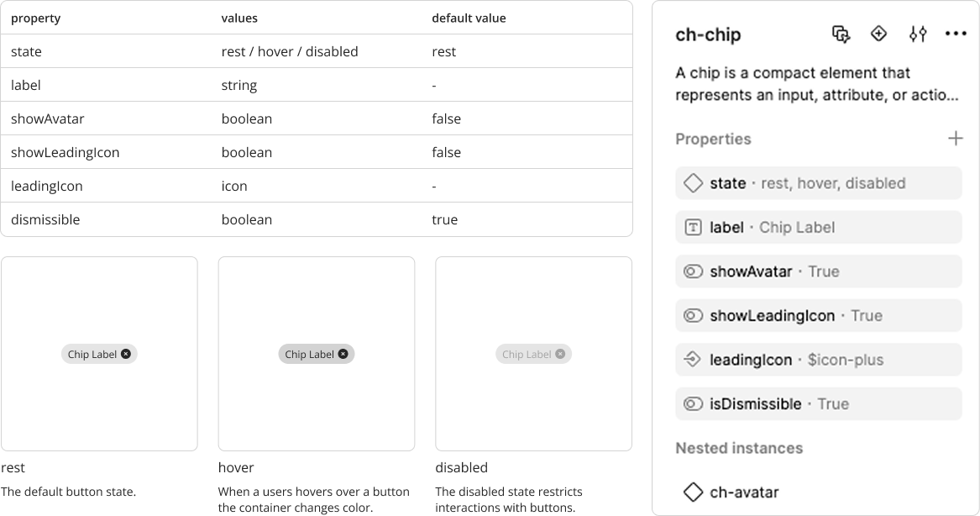The height and width of the screenshot is (516, 980).
Task: Open the leadingIcon instance swap property
Action: point(818,360)
